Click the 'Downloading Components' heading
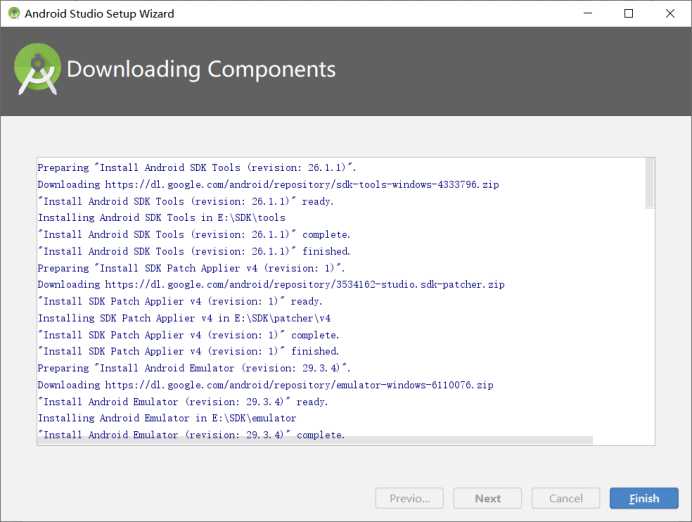 tap(201, 70)
